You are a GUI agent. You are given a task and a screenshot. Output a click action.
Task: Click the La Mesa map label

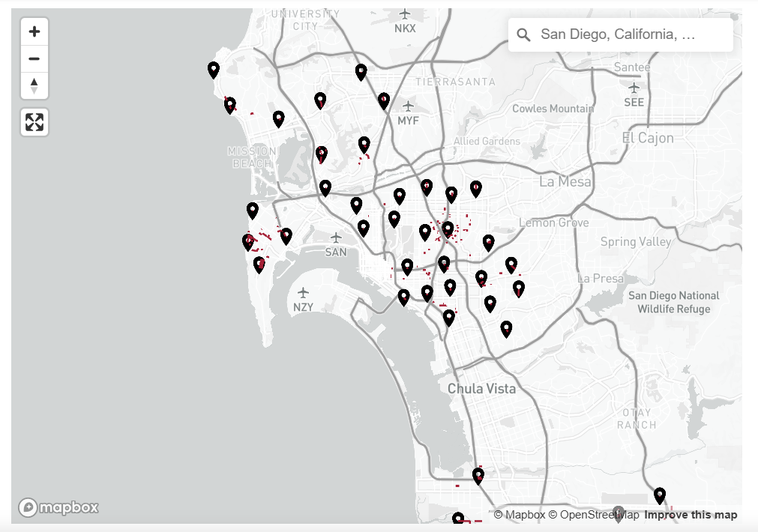click(565, 181)
